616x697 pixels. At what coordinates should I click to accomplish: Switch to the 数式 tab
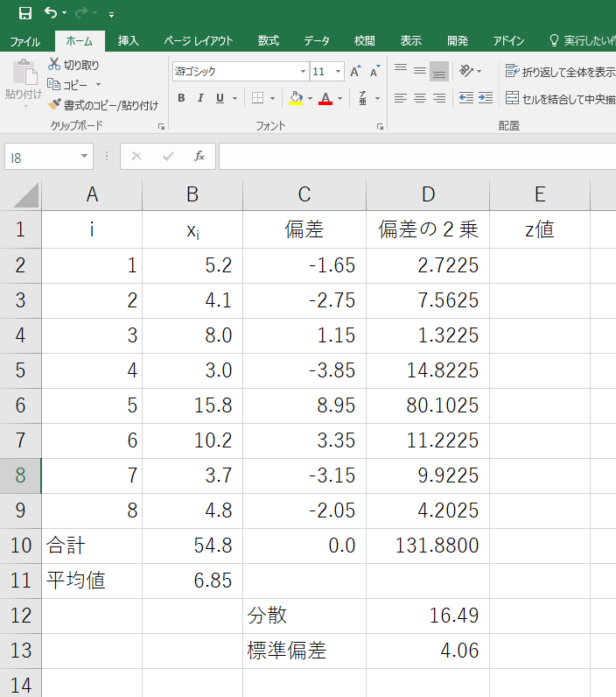tap(269, 41)
